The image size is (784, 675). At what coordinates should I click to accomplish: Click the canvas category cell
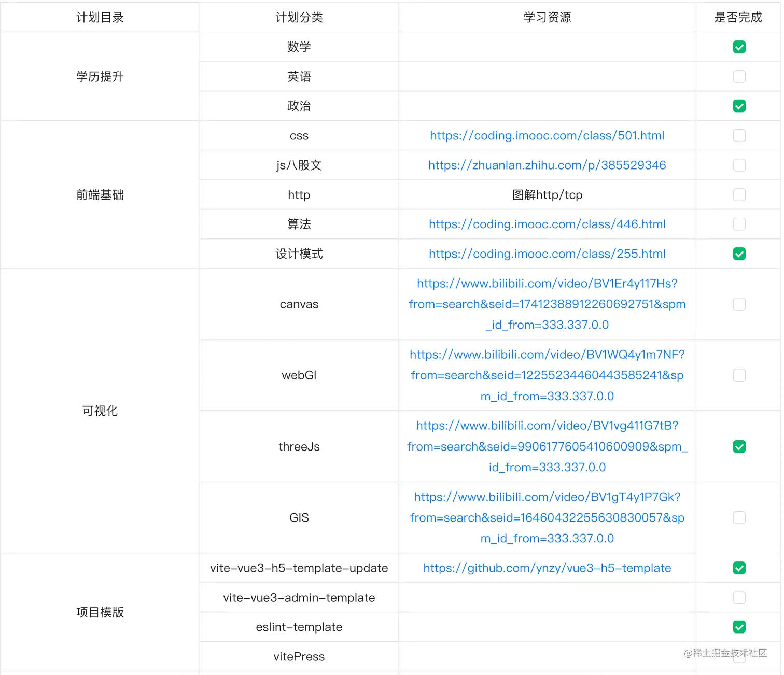299,304
